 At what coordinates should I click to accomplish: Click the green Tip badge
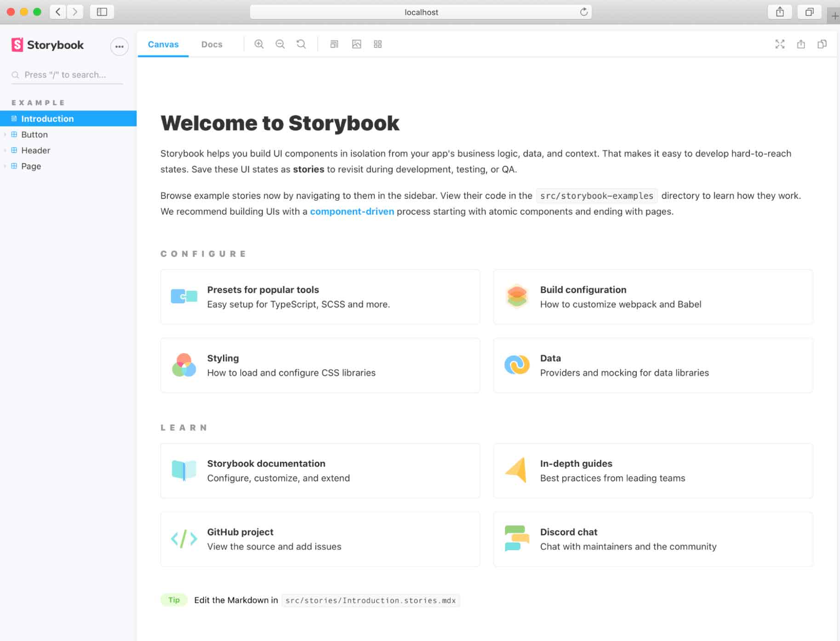(174, 600)
